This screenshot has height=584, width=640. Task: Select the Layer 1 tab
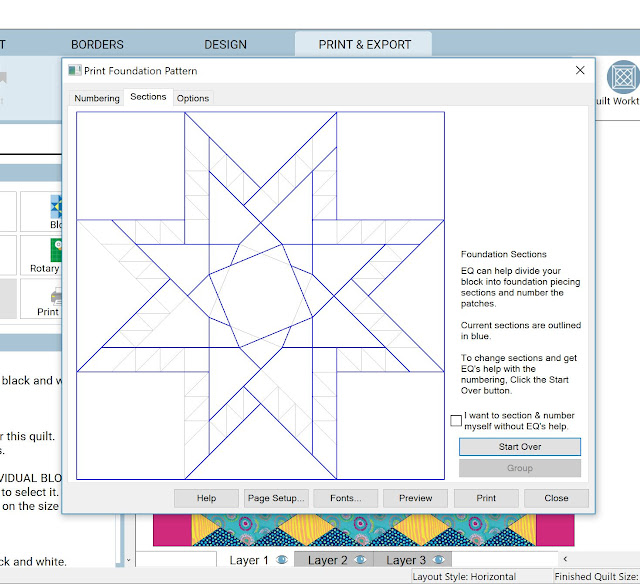[255, 560]
